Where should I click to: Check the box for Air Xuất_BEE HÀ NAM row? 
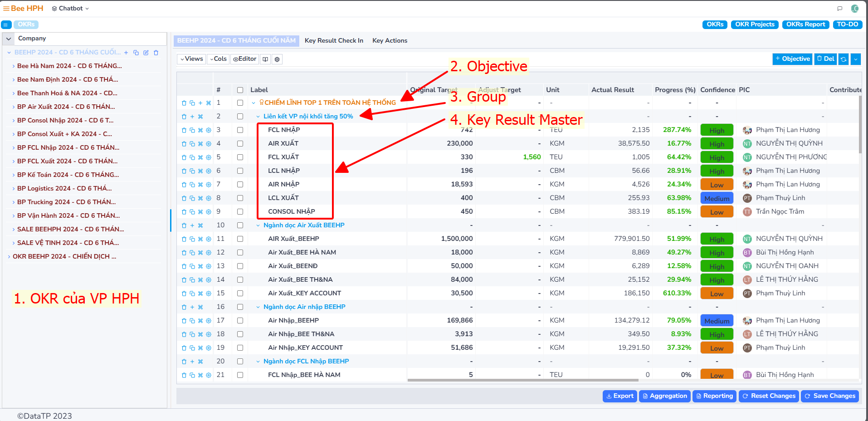pos(240,253)
